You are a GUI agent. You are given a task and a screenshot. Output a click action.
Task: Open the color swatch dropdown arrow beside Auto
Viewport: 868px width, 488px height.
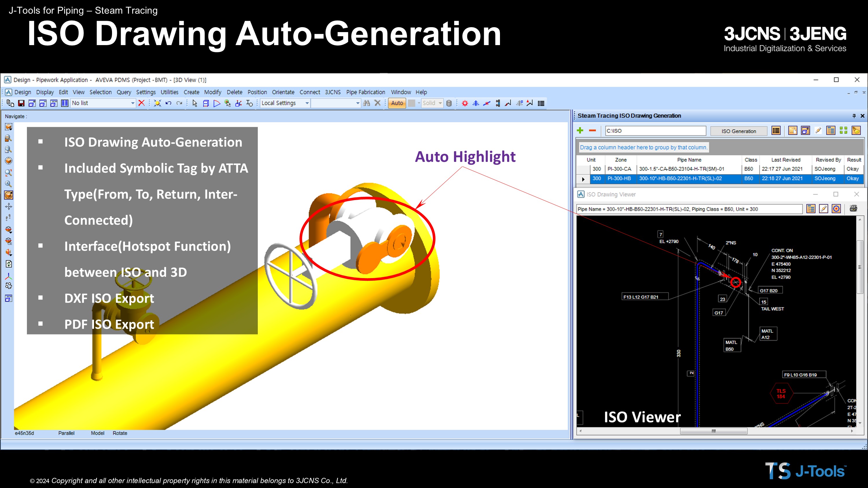[x=419, y=103]
